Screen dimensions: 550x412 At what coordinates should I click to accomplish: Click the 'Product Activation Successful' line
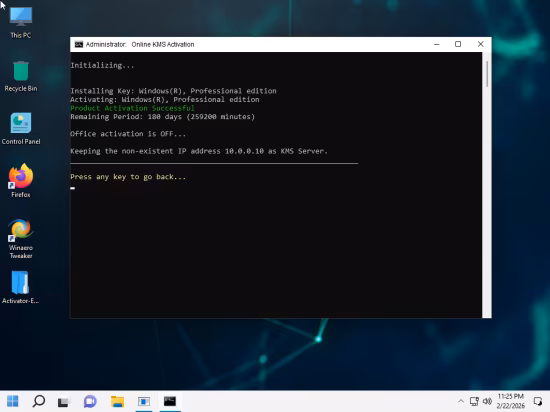coord(132,108)
